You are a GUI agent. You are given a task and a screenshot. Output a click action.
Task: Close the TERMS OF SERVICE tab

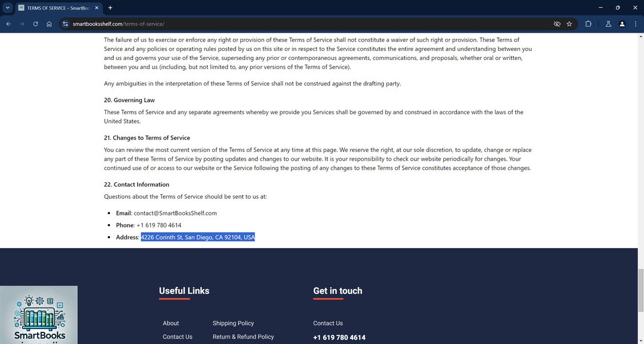(97, 8)
